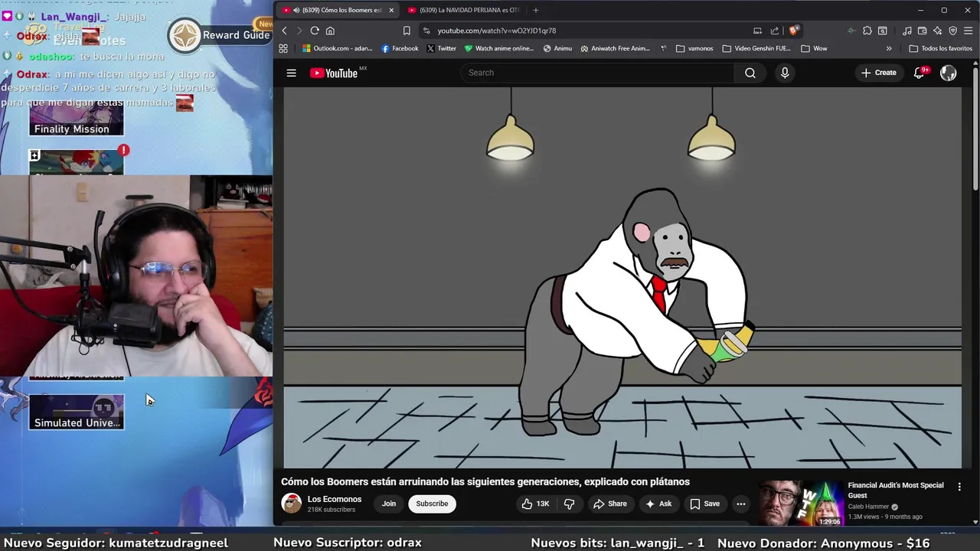Open the Facebook bookmark
The width and height of the screenshot is (980, 551).
coord(400,48)
